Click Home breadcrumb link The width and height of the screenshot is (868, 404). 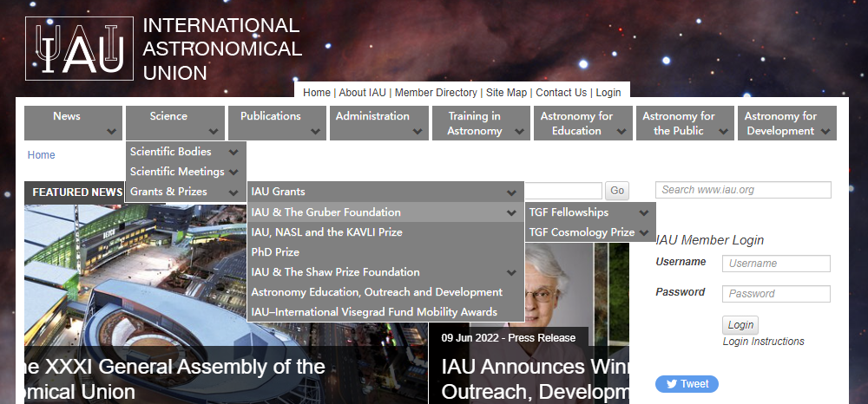click(42, 154)
